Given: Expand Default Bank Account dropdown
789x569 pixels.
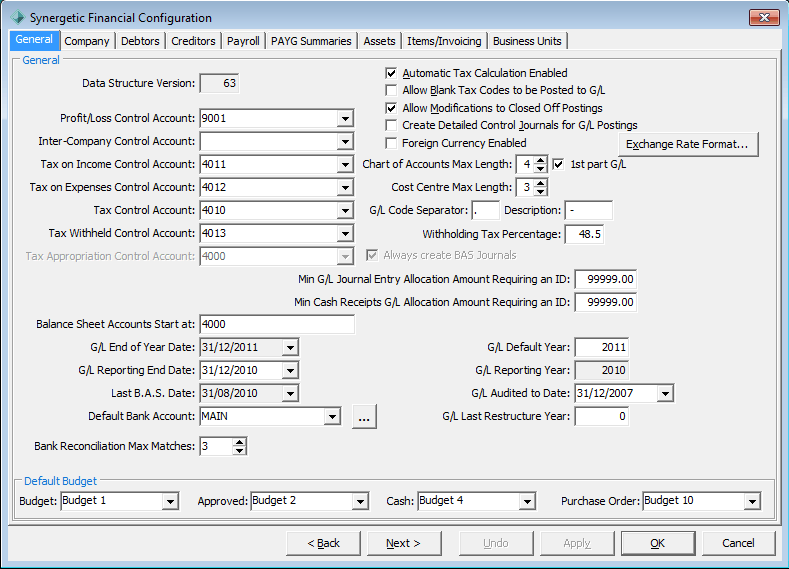Looking at the screenshot, I should (x=332, y=417).
